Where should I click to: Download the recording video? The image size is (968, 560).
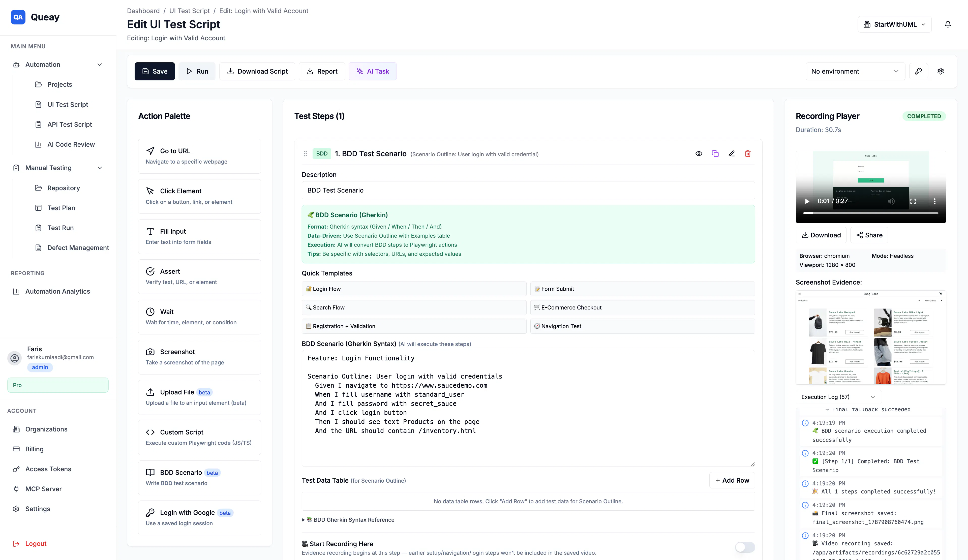click(x=821, y=235)
